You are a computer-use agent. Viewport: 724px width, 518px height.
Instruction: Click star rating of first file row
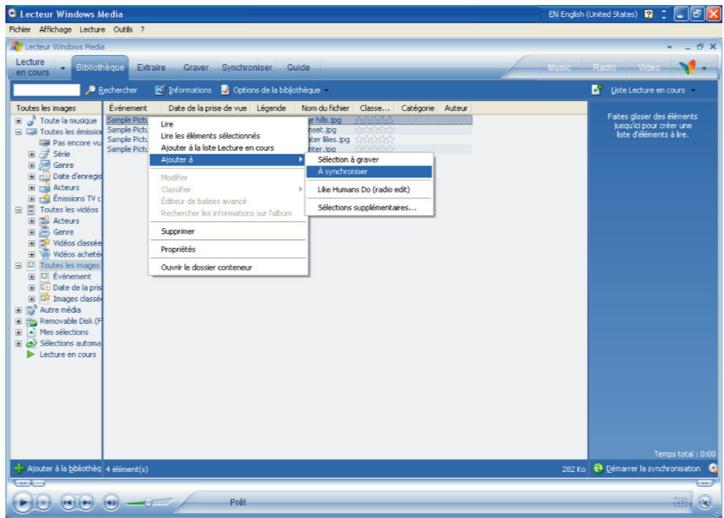[x=374, y=120]
